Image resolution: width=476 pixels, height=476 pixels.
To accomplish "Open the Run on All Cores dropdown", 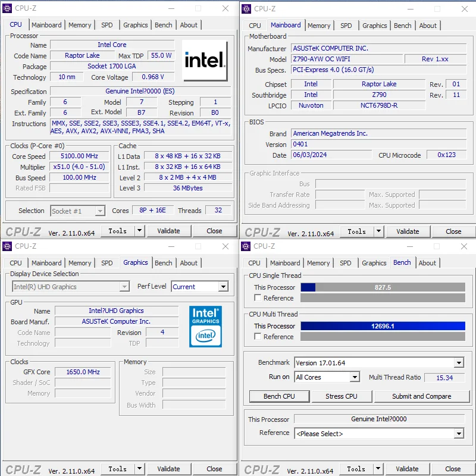I will (327, 377).
